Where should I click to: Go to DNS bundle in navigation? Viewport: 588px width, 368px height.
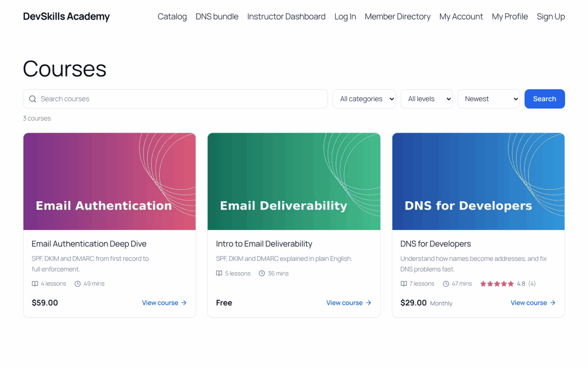point(217,16)
